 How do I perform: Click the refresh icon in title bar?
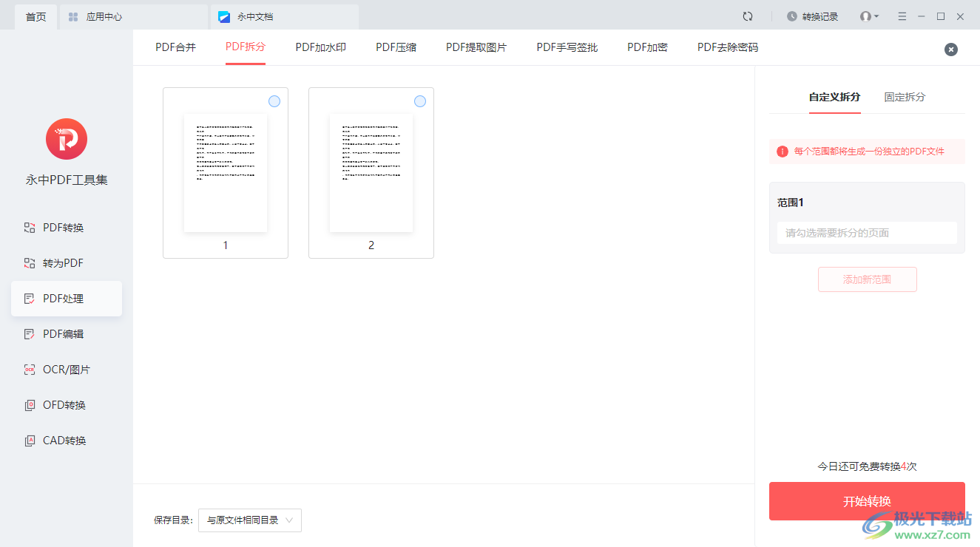click(748, 16)
